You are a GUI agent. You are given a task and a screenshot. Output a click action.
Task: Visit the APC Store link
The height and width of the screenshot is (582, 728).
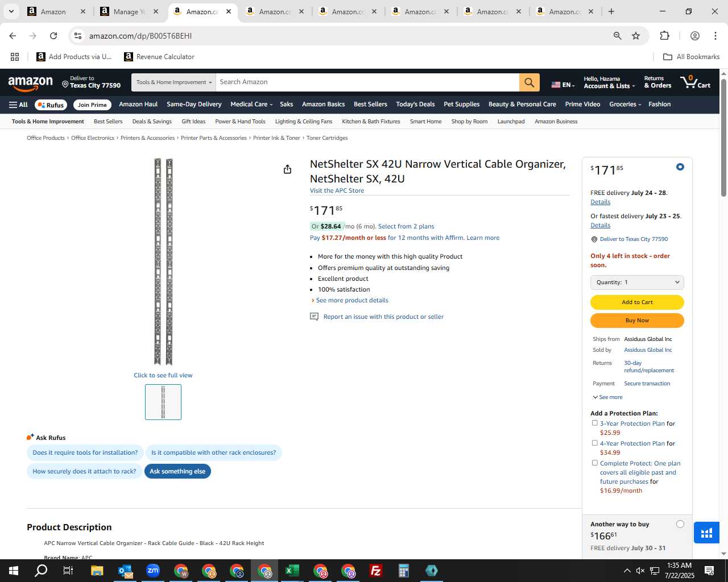[x=337, y=190]
